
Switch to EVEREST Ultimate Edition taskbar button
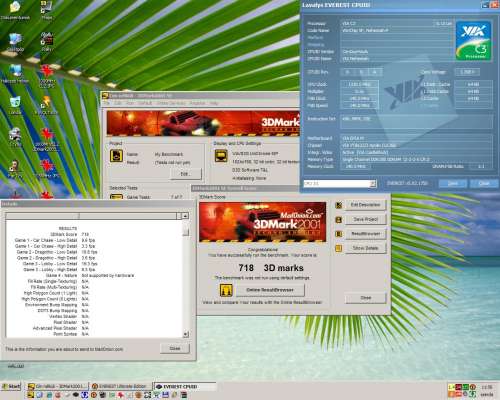pyautogui.click(x=120, y=386)
